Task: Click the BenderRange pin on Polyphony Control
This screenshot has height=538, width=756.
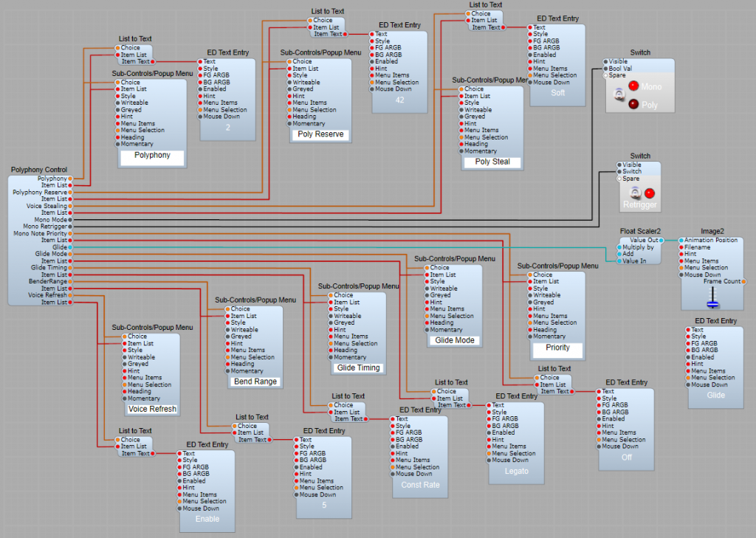Action: coord(70,281)
